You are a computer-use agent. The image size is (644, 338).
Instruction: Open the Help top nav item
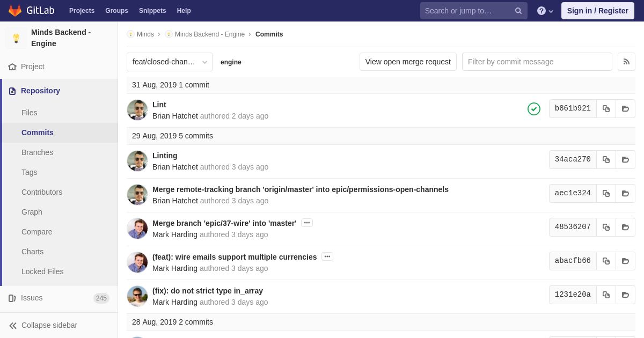pyautogui.click(x=184, y=11)
